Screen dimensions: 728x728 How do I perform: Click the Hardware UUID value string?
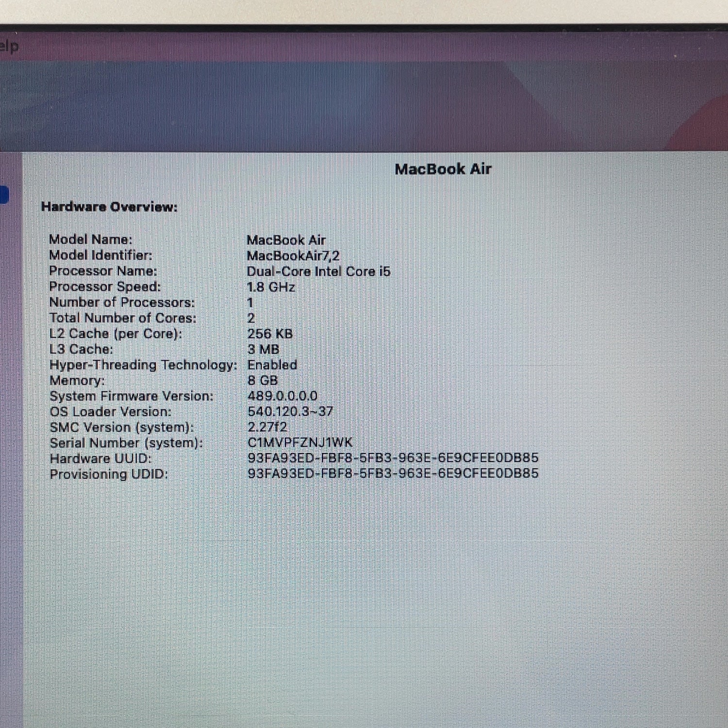393,458
